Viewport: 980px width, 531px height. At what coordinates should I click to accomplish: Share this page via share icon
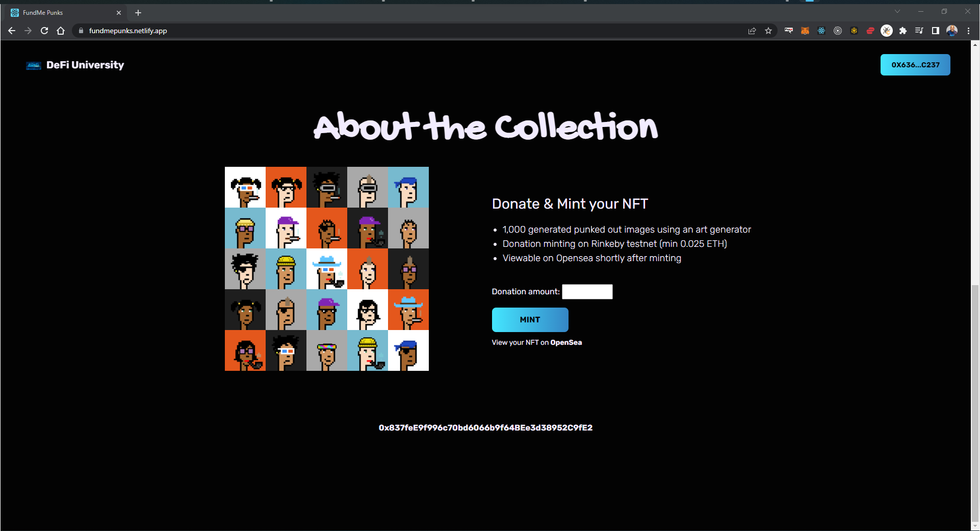pyautogui.click(x=752, y=31)
